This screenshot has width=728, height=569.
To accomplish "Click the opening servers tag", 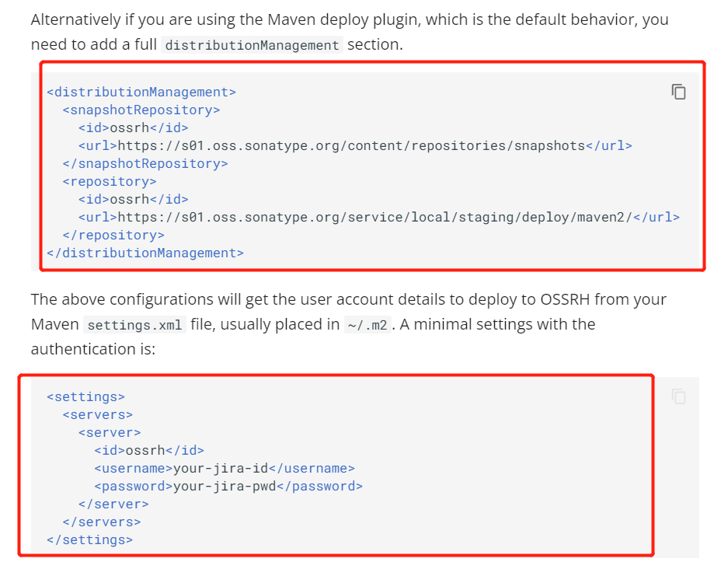I will coord(98,414).
